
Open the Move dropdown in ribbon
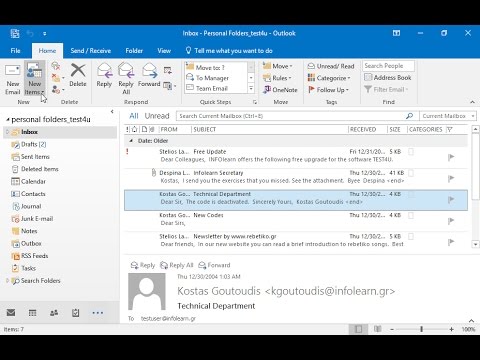click(x=277, y=66)
